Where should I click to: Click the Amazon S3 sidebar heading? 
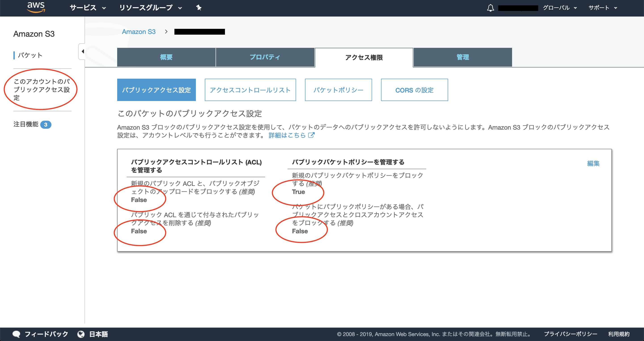pyautogui.click(x=34, y=34)
